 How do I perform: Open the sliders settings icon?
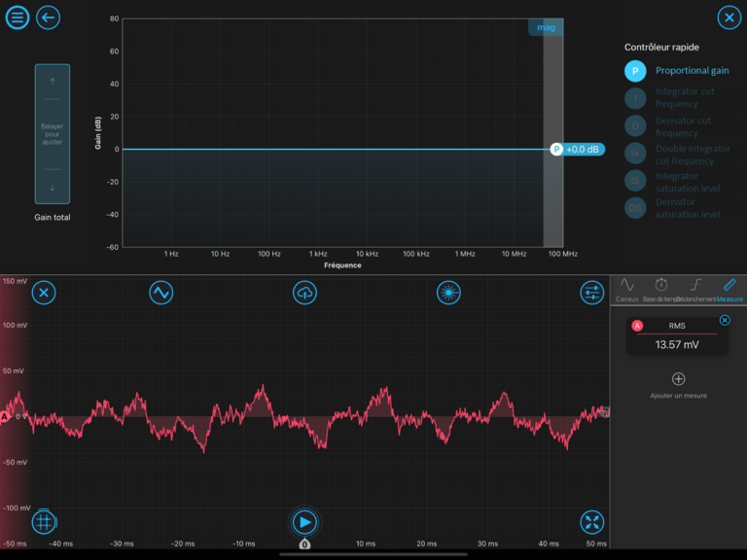click(591, 293)
